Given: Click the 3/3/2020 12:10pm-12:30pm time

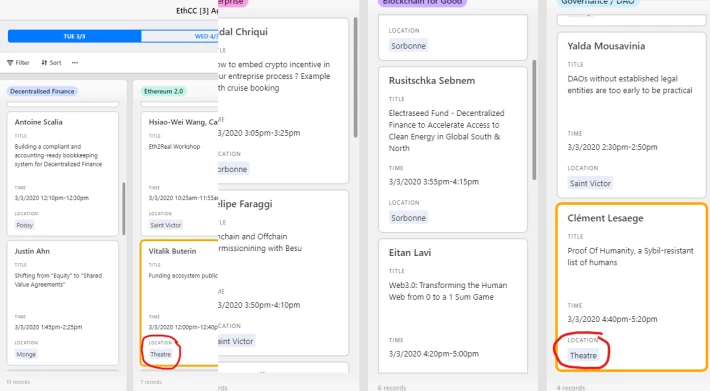Looking at the screenshot, I should 52,198.
